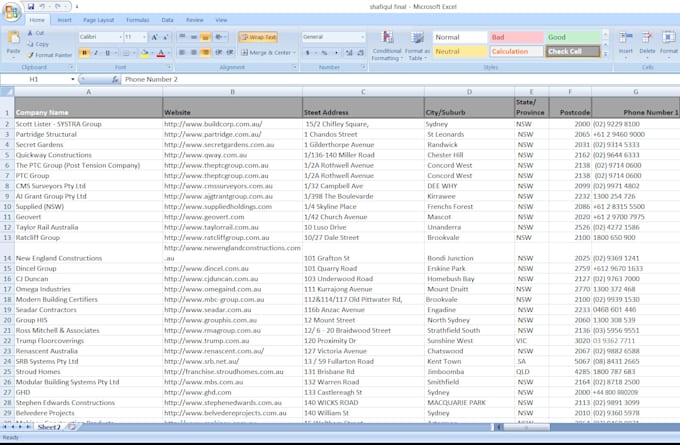Select the Sheet2 worksheet tab

(49, 427)
